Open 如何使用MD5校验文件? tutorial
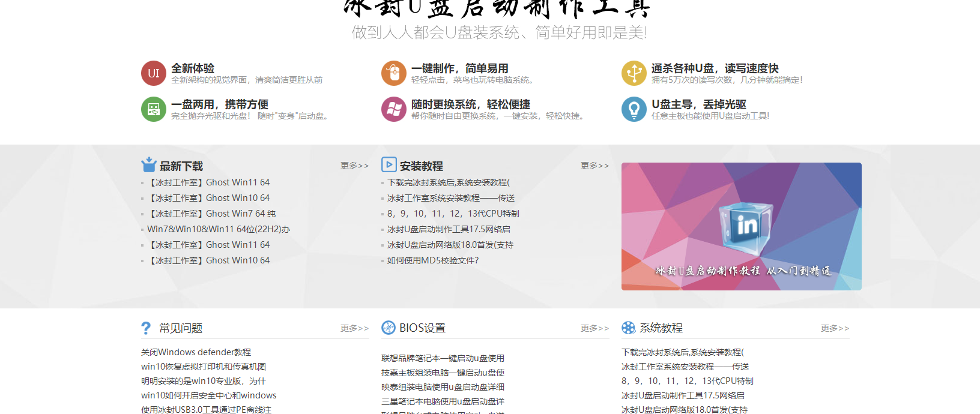 [x=433, y=260]
